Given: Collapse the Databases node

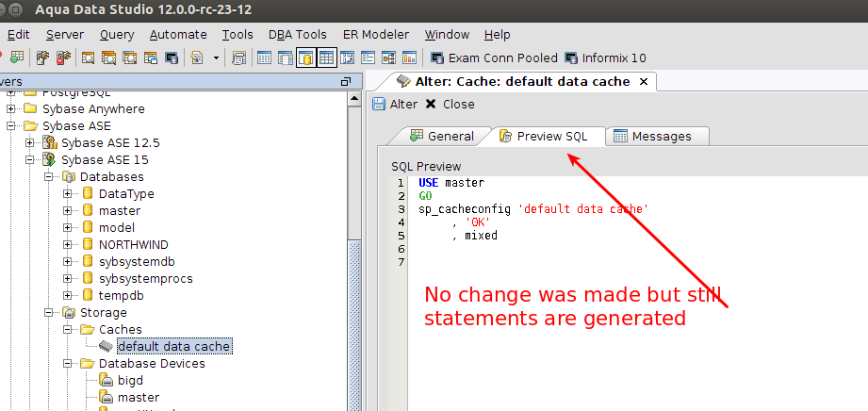Looking at the screenshot, I should pos(48,176).
